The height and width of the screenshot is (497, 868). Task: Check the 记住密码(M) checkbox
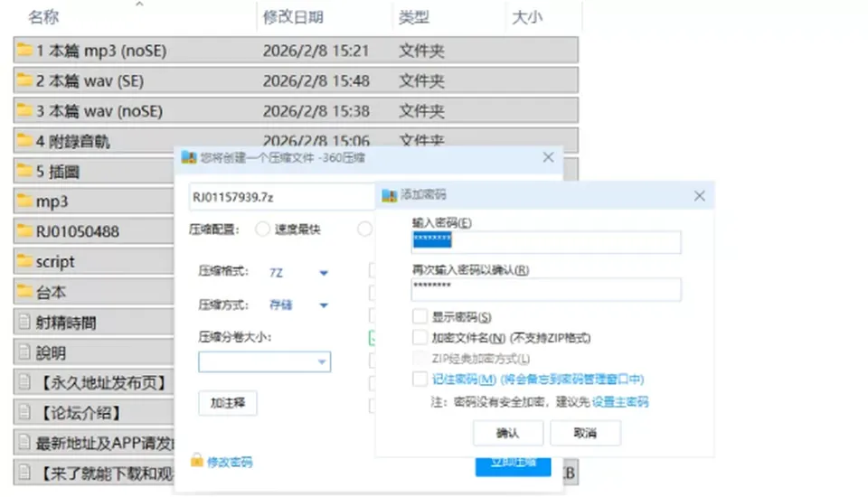click(x=420, y=379)
